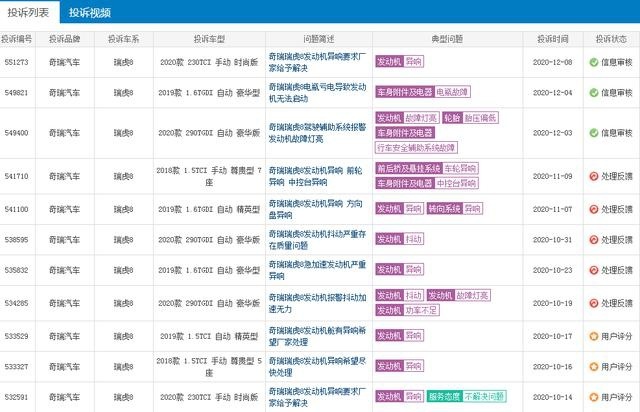This screenshot has width=640, height=412.
Task: Click 信息审核 status in row 549821
Action: [617, 93]
